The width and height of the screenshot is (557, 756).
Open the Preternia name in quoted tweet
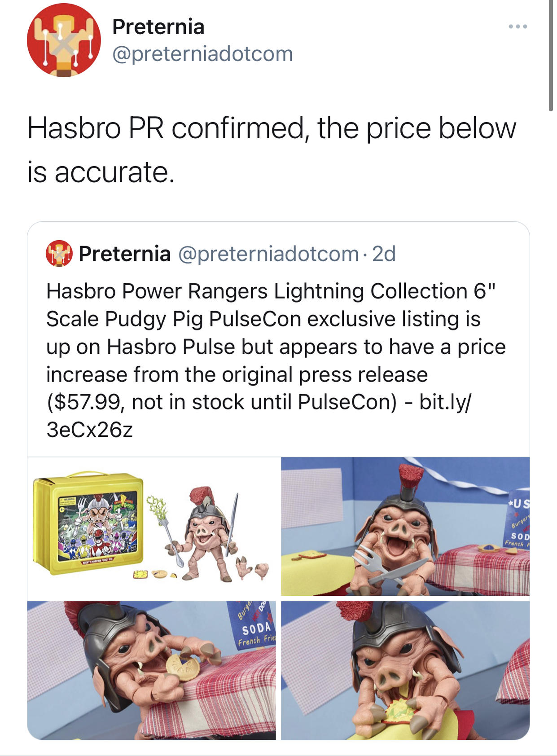(125, 254)
